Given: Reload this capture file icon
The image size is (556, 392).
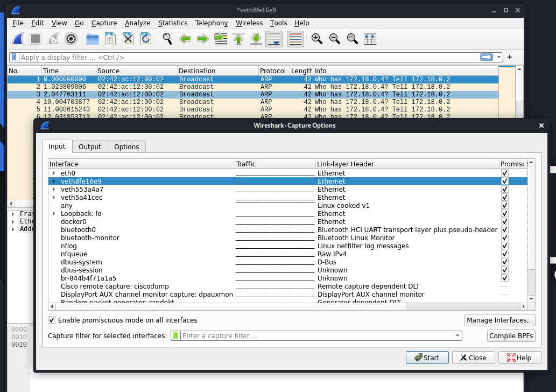Looking at the screenshot, I should point(146,39).
